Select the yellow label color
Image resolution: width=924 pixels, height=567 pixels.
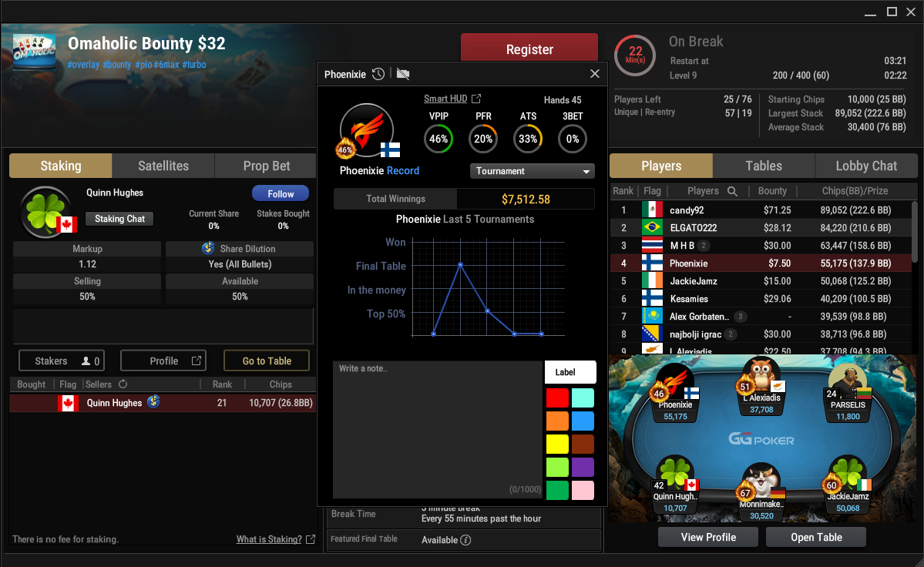click(x=557, y=444)
